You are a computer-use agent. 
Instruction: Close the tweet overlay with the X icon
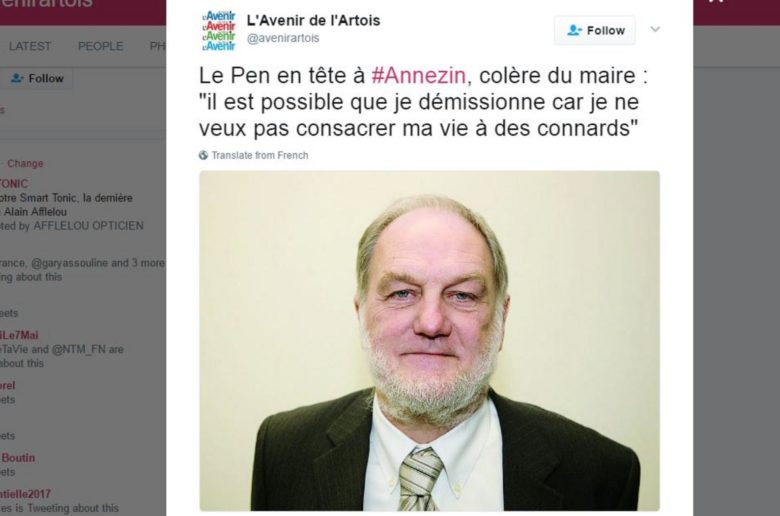[717, 1]
